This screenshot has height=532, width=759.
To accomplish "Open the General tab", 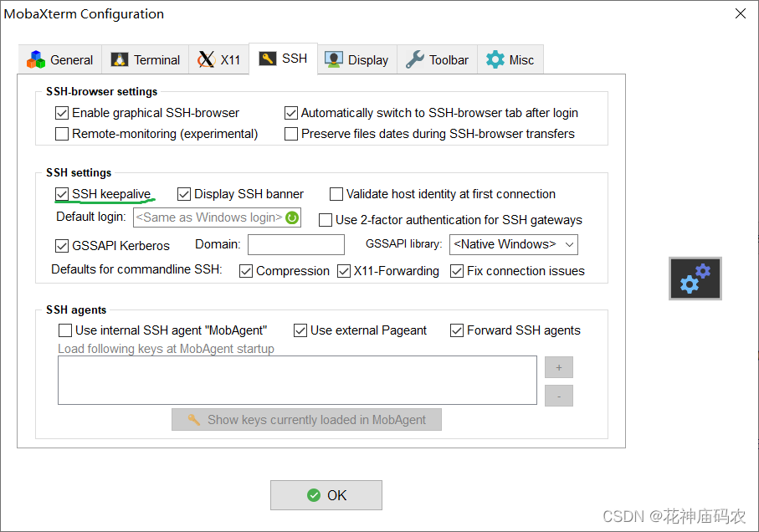I will [x=60, y=59].
